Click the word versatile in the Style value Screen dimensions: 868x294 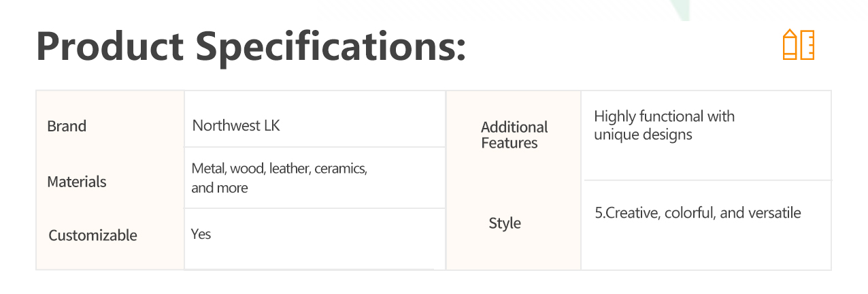775,213
